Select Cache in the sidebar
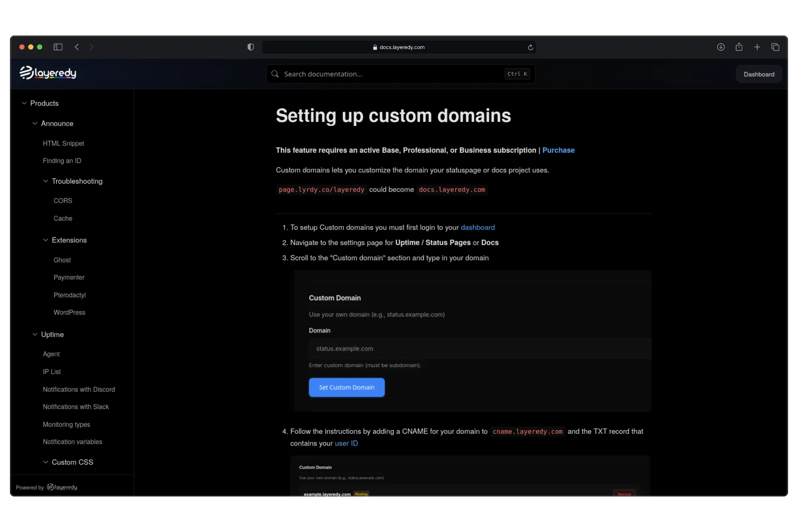 pos(63,219)
